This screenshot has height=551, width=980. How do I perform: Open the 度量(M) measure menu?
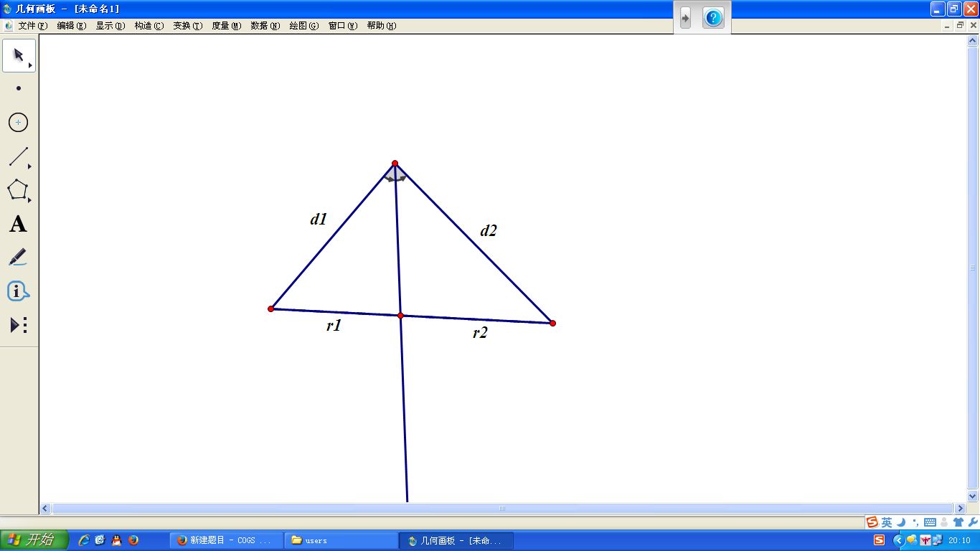[x=226, y=26]
